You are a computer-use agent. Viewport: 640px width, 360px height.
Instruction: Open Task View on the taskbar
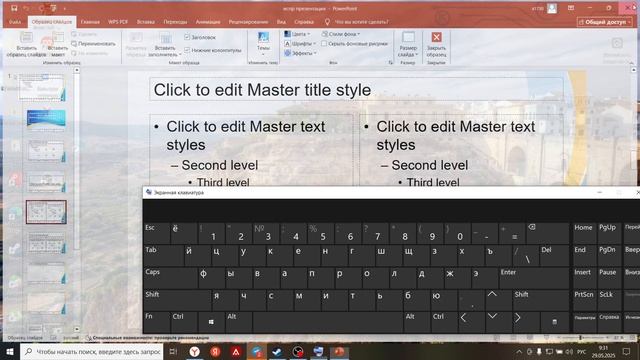[x=173, y=351]
